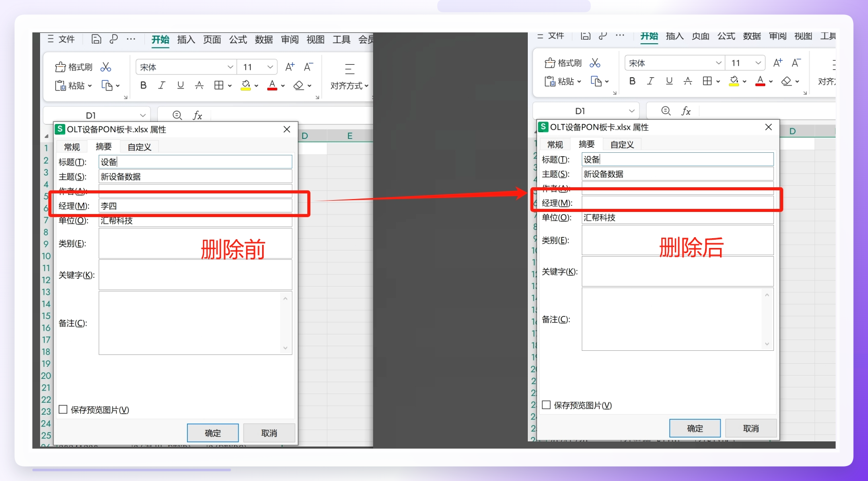Click the Paste icon in left window
The height and width of the screenshot is (481, 868).
(x=61, y=86)
